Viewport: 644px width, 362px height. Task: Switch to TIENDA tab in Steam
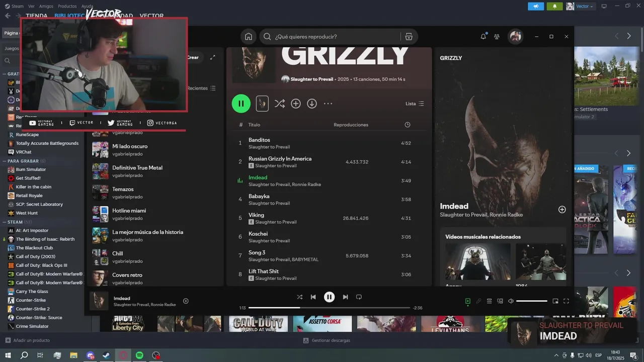coord(37,16)
